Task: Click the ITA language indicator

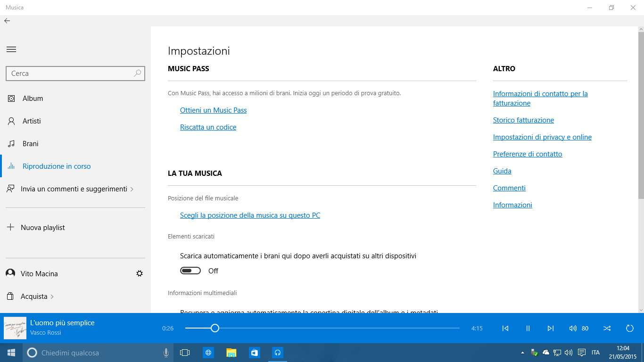Action: (x=596, y=353)
